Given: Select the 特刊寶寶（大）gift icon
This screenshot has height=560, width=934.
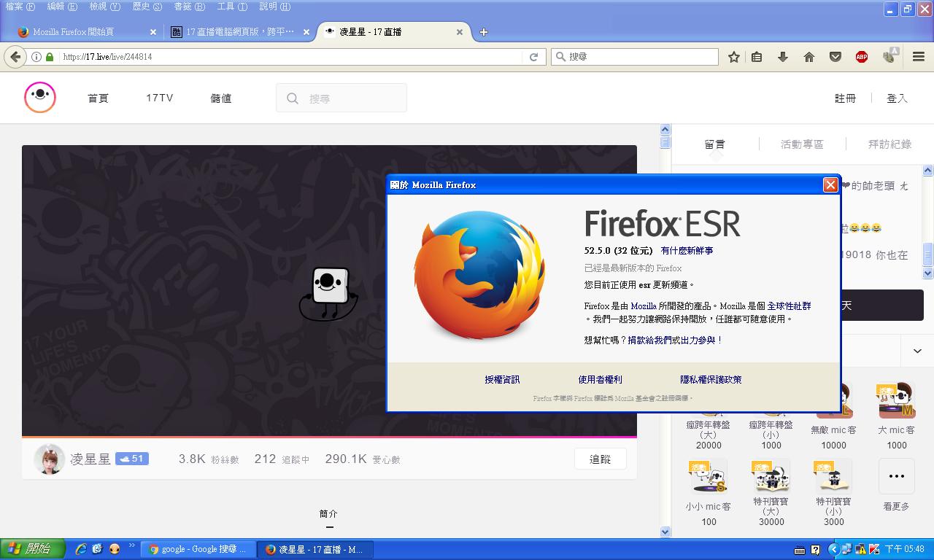Looking at the screenshot, I should pyautogui.click(x=771, y=477).
